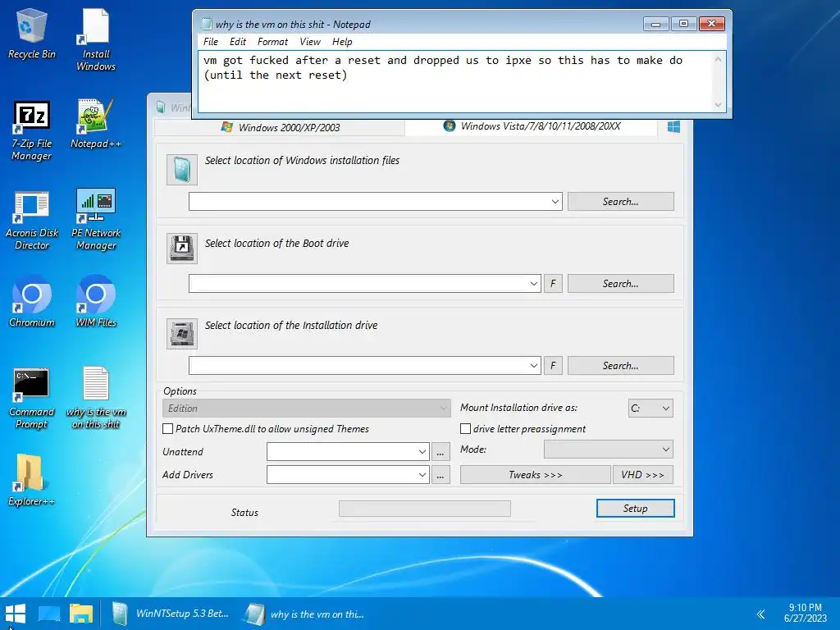This screenshot has width=840, height=630.
Task: Click the Windows installation files icon
Action: [x=181, y=170]
